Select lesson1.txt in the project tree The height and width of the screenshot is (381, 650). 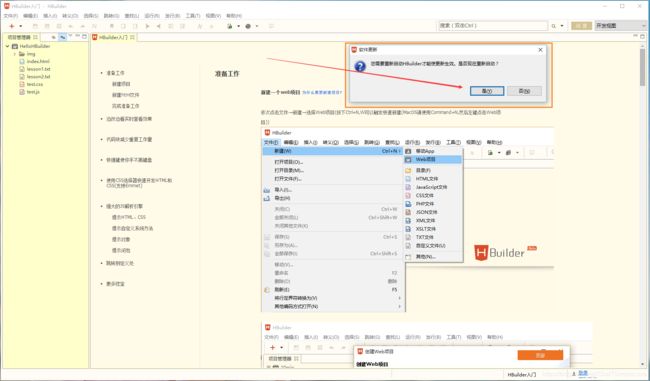click(39, 69)
